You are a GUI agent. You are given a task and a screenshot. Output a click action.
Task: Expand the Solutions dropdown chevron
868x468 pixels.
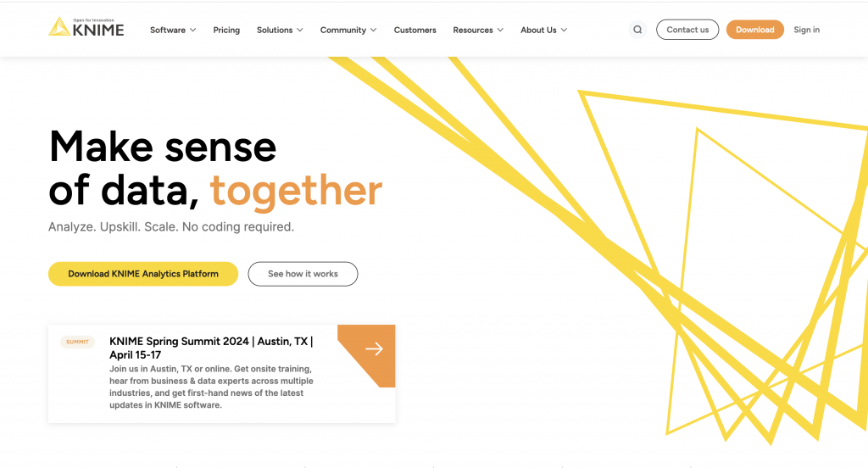(x=300, y=30)
